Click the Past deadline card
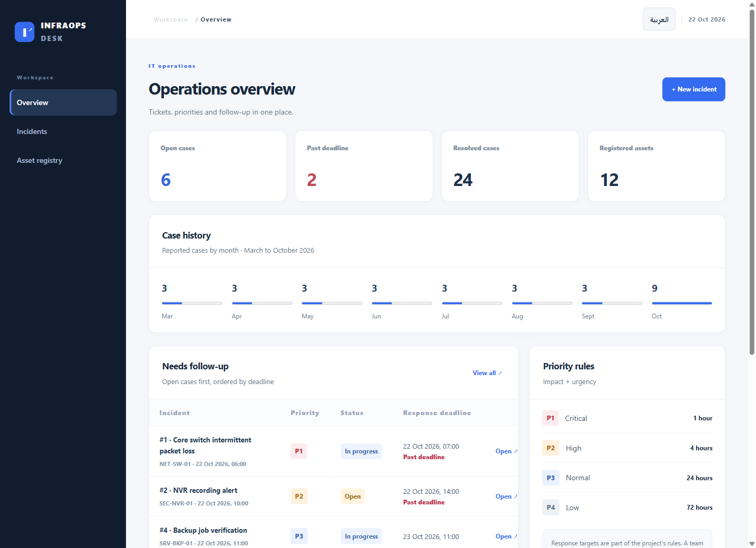The image size is (756, 548). pos(364,166)
